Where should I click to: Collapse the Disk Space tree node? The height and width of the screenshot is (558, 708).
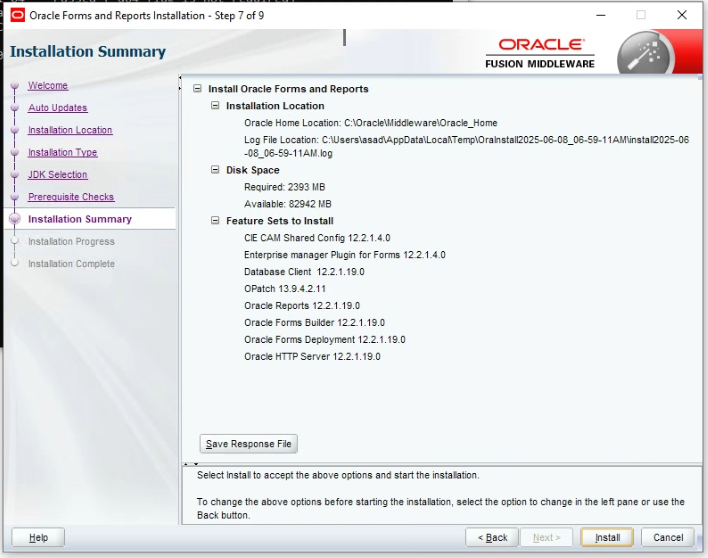215,170
